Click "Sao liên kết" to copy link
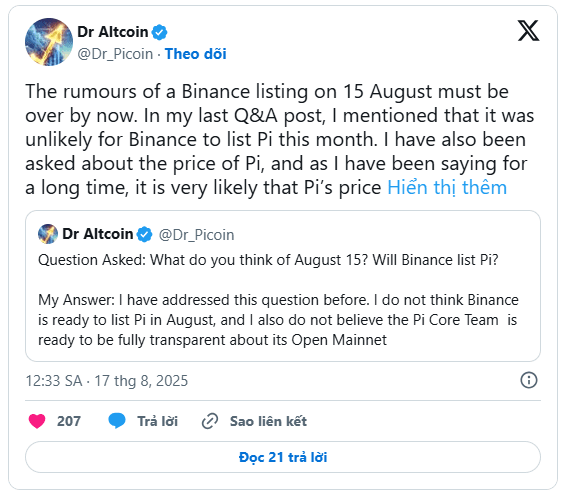This screenshot has width=566, height=499. click(268, 421)
